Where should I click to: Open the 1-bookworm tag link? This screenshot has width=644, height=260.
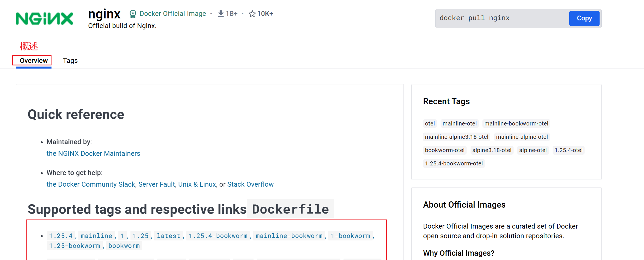tap(350, 236)
